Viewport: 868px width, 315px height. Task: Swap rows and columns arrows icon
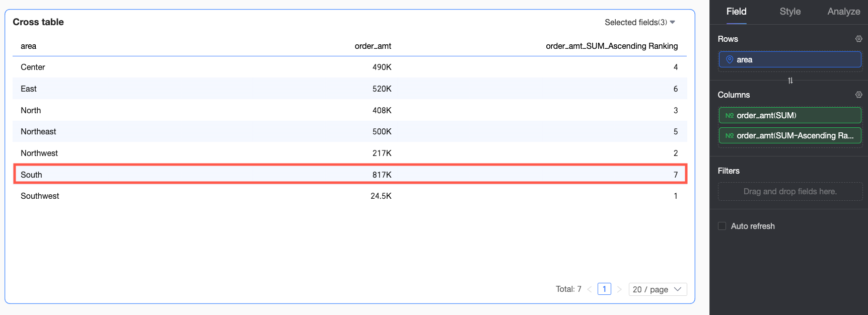pyautogui.click(x=790, y=81)
